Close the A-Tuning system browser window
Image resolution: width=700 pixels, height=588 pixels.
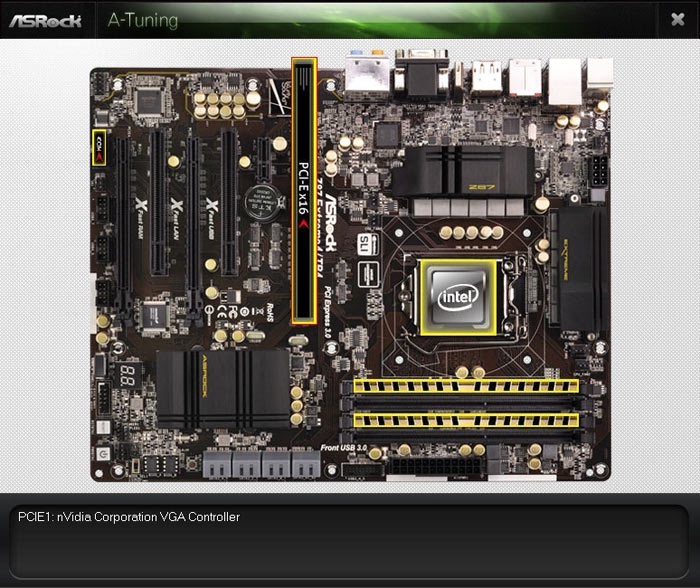tap(678, 19)
